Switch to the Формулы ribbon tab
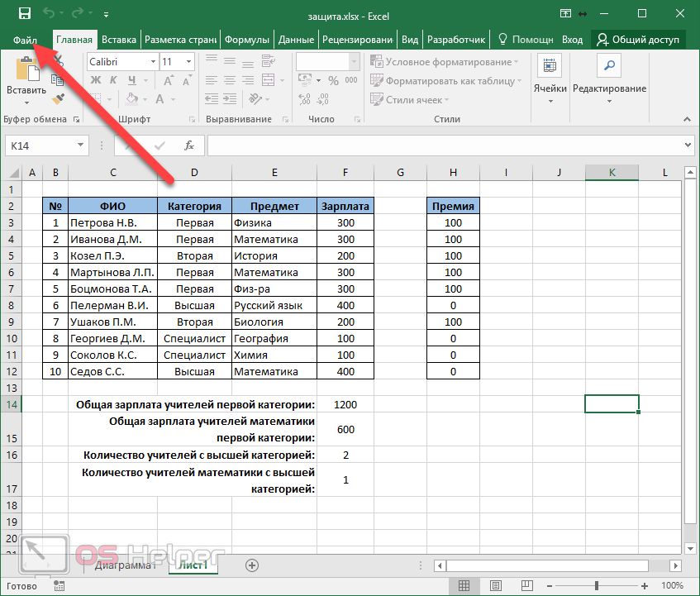This screenshot has width=700, height=596. 246,39
